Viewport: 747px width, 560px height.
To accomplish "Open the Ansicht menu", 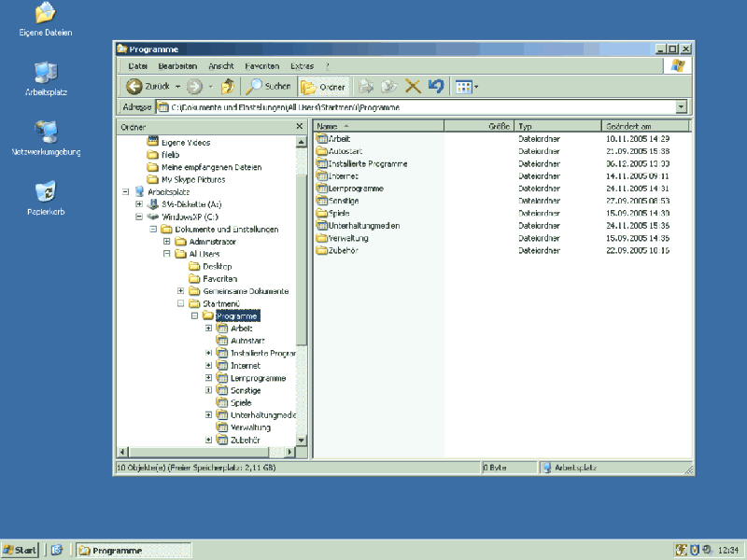I will [x=221, y=66].
